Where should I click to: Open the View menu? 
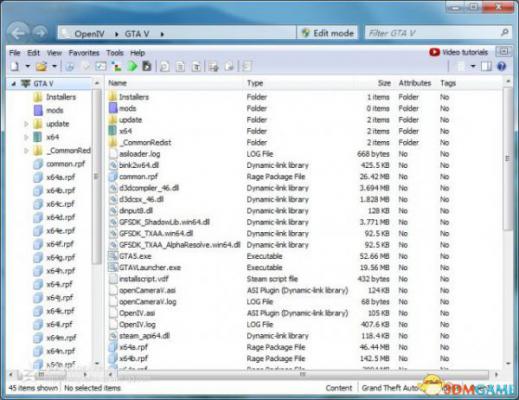54,53
